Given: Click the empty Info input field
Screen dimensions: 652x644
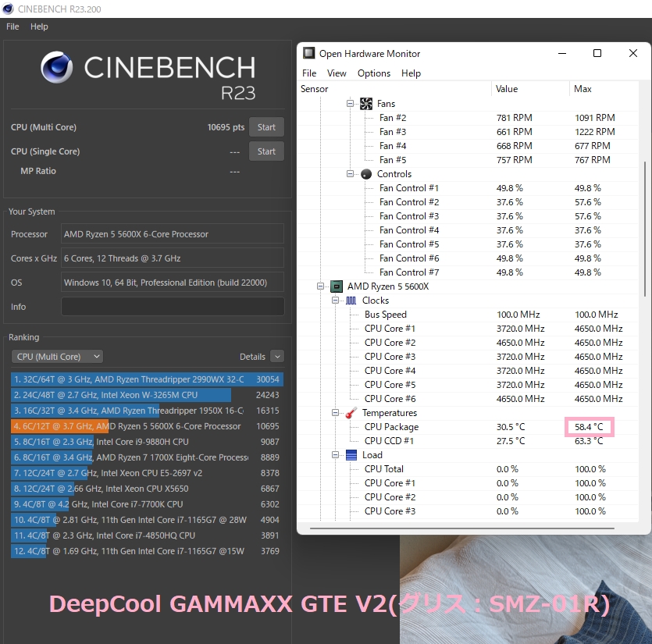Looking at the screenshot, I should [173, 307].
